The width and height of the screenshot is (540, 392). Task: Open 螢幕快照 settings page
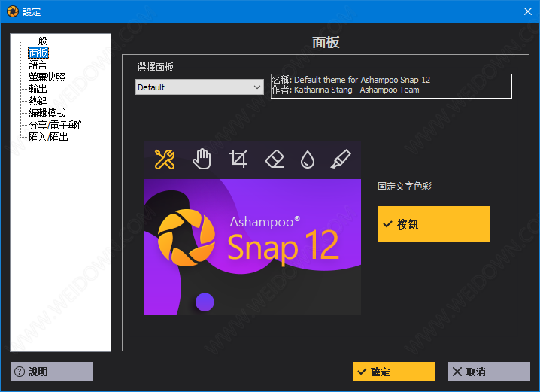click(47, 77)
